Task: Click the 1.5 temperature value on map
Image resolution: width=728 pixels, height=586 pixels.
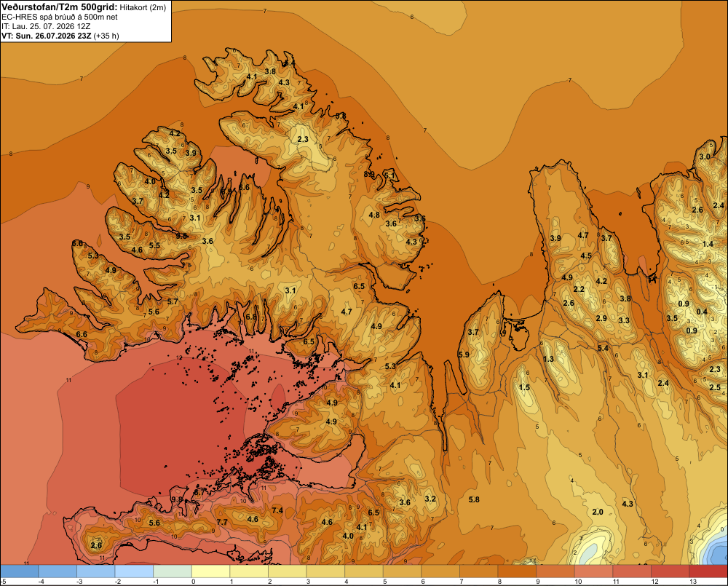Action: (x=524, y=387)
